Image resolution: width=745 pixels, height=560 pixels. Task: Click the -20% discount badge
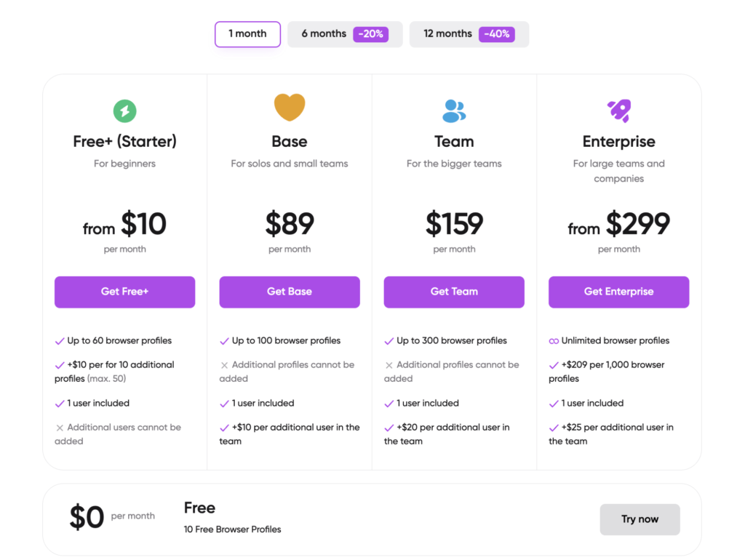pos(370,34)
